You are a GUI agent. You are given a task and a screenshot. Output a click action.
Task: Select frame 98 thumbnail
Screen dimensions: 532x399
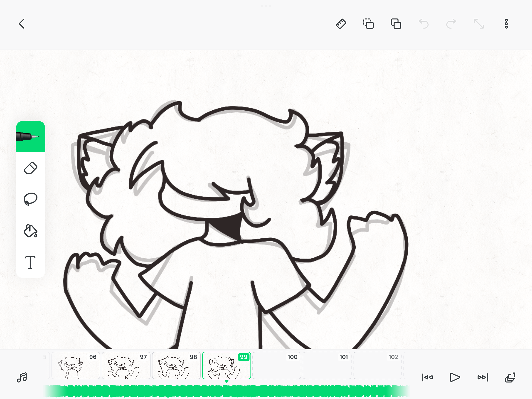[x=176, y=366]
